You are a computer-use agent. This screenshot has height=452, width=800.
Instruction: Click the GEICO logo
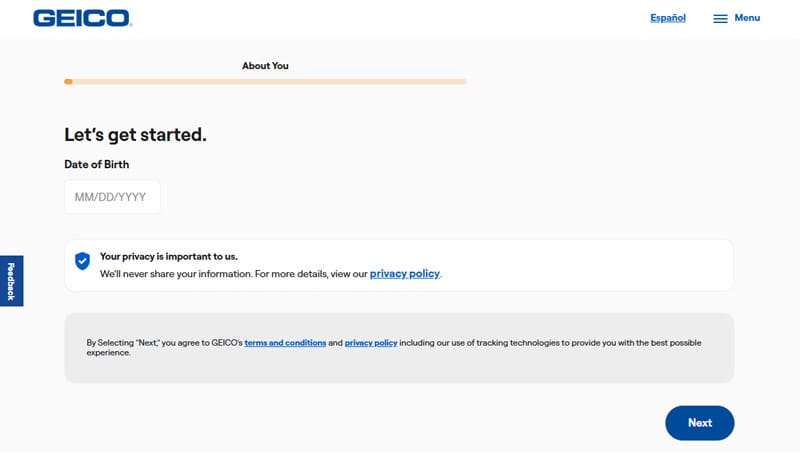82,18
